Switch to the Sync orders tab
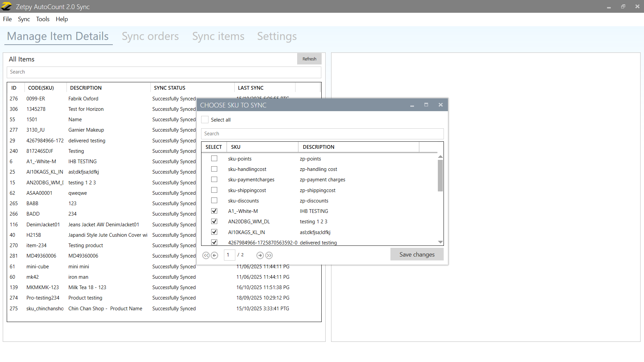This screenshot has width=644, height=362. click(150, 36)
